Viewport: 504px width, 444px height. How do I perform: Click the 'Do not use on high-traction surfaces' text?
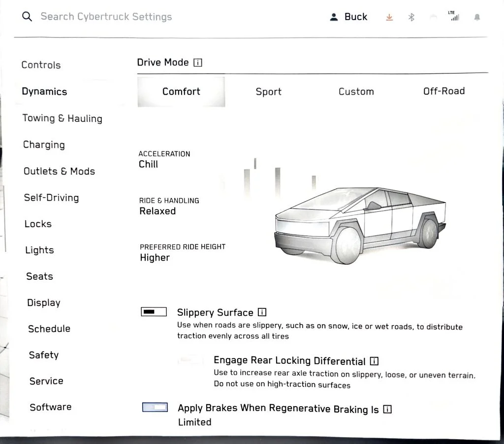(x=282, y=385)
